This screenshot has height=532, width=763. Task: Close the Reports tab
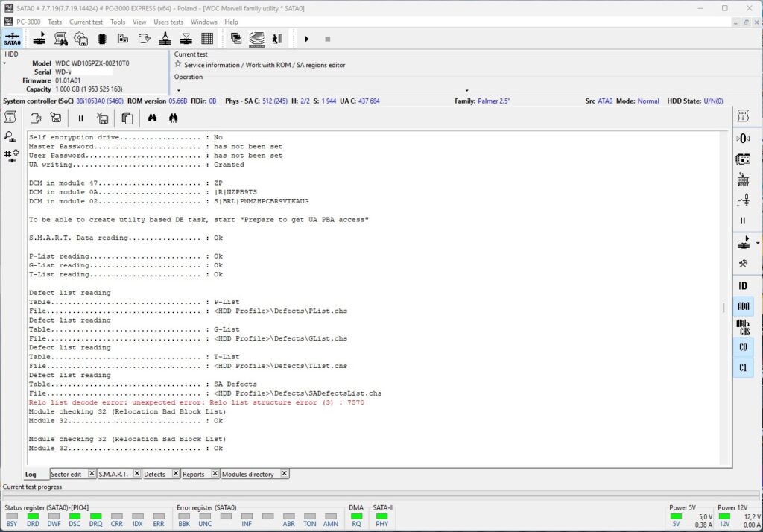[x=215, y=473]
